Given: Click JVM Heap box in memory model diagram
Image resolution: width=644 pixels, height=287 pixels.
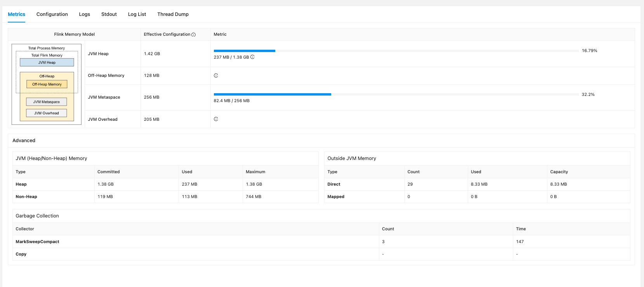Looking at the screenshot, I should pyautogui.click(x=47, y=63).
